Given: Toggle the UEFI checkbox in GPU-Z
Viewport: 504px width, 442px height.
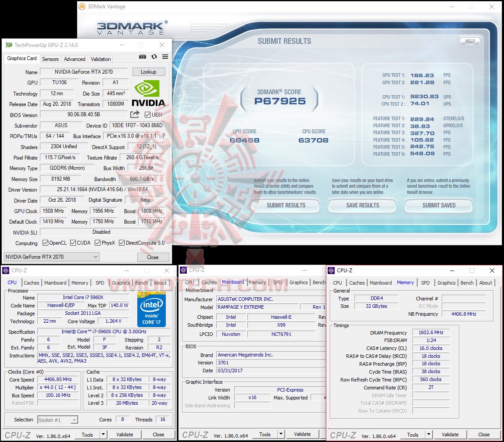Looking at the screenshot, I should [148, 115].
